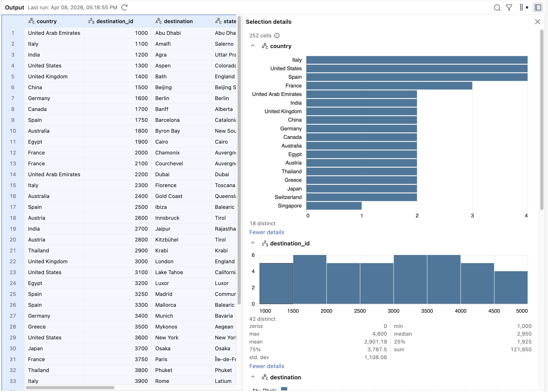Toggle the side panel layout icon

538,8
